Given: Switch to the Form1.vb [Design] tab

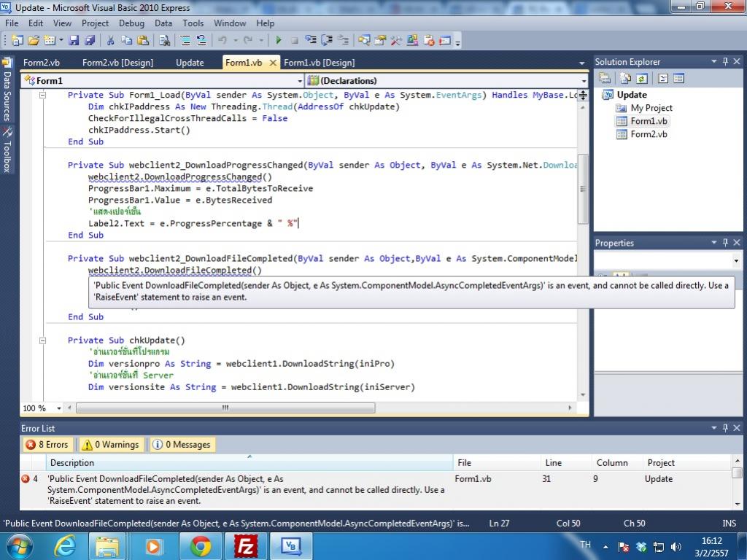Looking at the screenshot, I should tap(320, 63).
